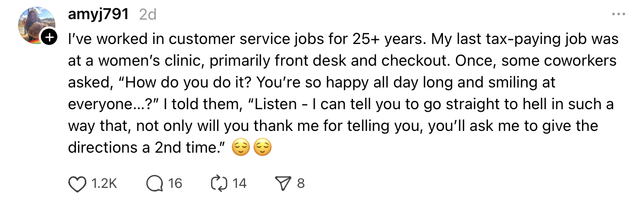This screenshot has height=207, width=644.
Task: View the 1.2K likes count
Action: (x=104, y=183)
